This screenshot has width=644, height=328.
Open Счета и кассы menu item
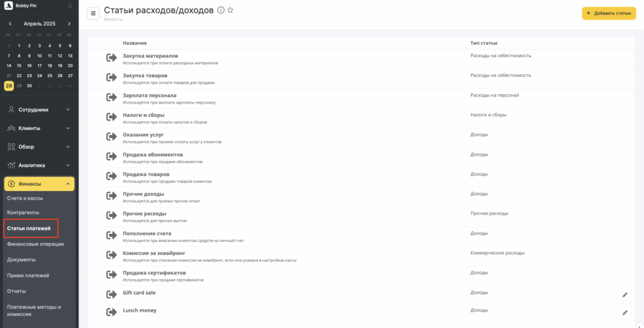coord(25,199)
